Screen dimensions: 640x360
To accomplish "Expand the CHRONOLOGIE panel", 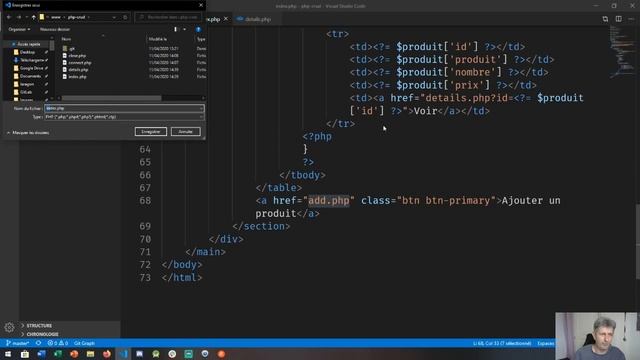I will (42, 334).
